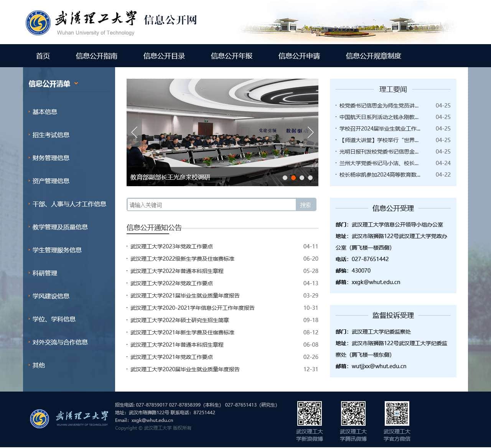The width and height of the screenshot is (491, 448).
Task: Show the next carousel slide arrow
Action: click(x=310, y=132)
